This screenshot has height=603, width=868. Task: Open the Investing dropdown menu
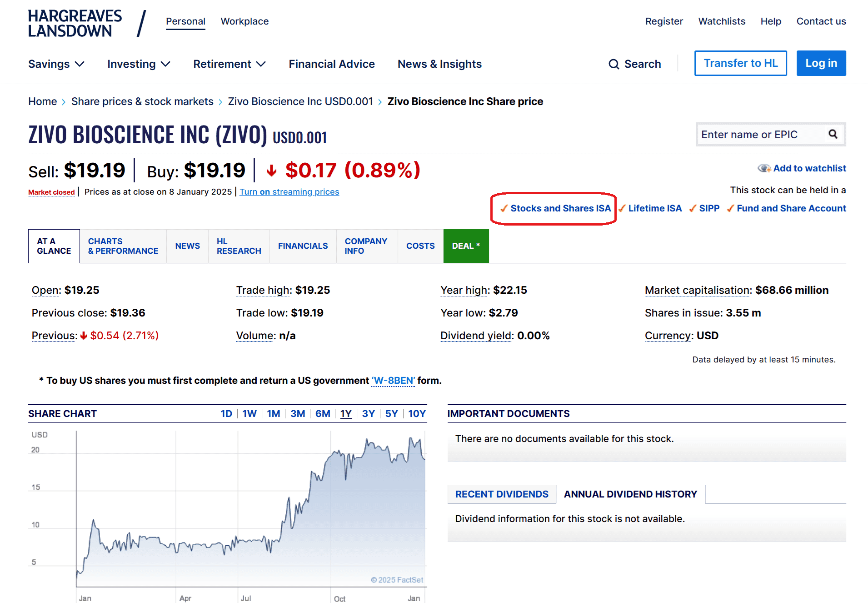139,64
